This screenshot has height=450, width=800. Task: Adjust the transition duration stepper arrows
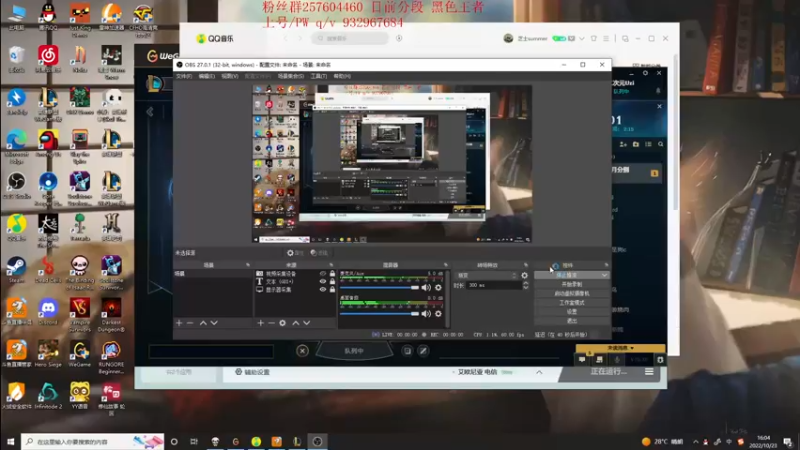coord(526,285)
